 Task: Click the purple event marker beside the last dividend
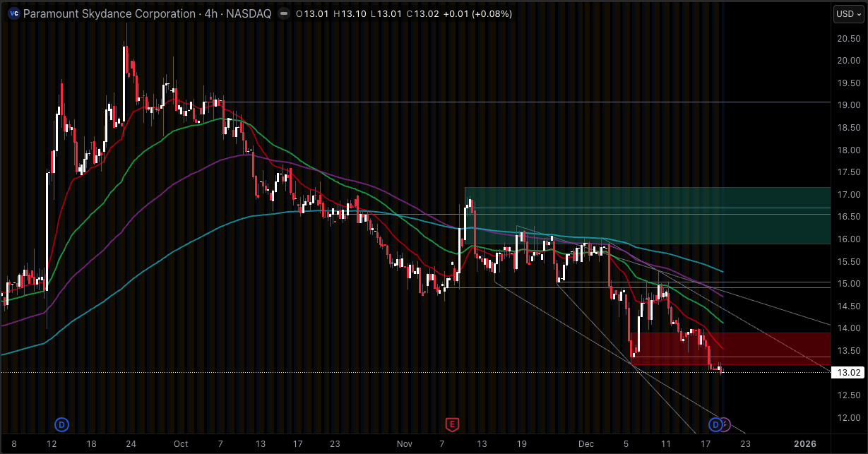click(725, 424)
